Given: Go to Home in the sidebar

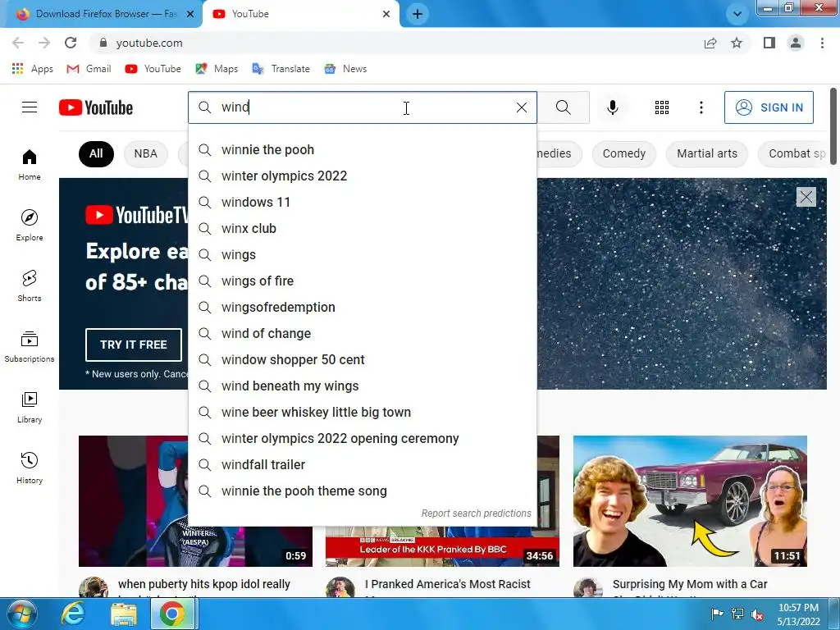Looking at the screenshot, I should pyautogui.click(x=30, y=164).
